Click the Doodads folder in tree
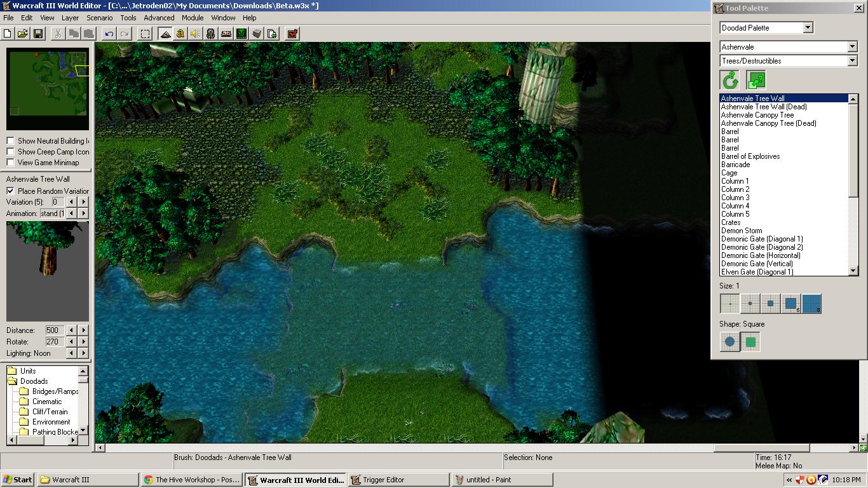 28,381
